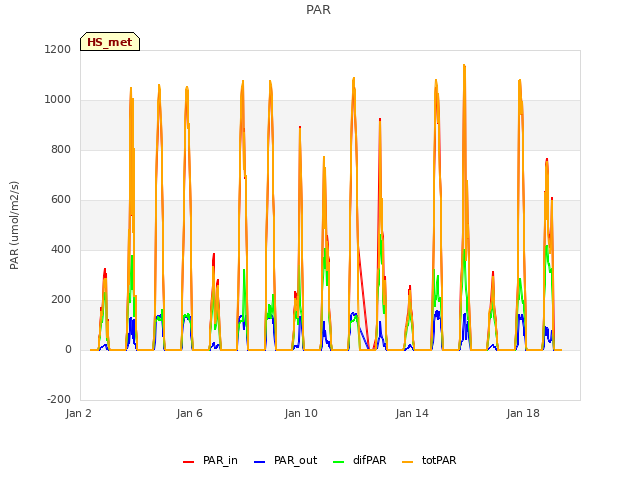This screenshot has width=640, height=480.
Task: Click the green difPAR legend swatch
Action: [x=338, y=462]
